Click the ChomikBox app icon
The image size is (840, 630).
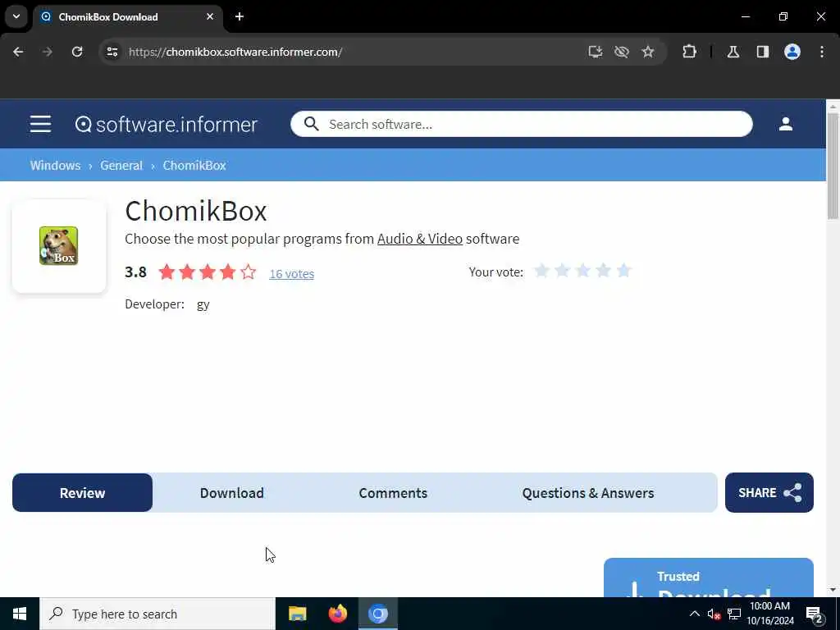coord(59,246)
